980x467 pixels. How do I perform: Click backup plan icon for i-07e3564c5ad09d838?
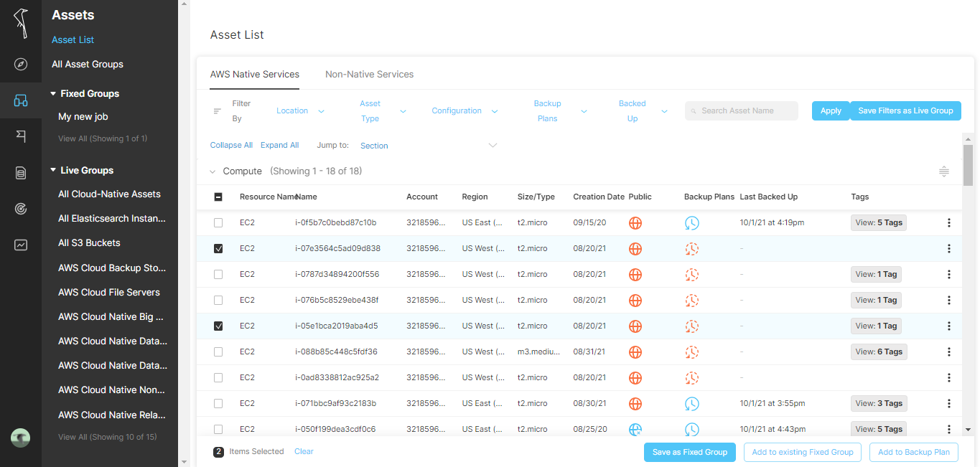(691, 249)
